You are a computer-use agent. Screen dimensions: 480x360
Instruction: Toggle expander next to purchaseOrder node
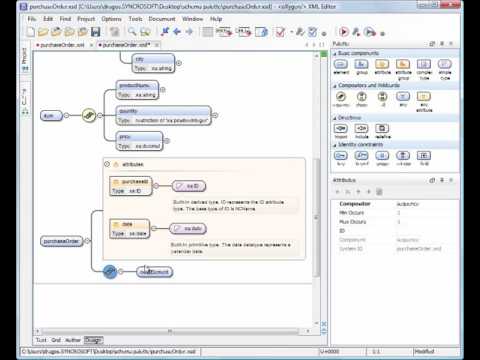tap(87, 241)
